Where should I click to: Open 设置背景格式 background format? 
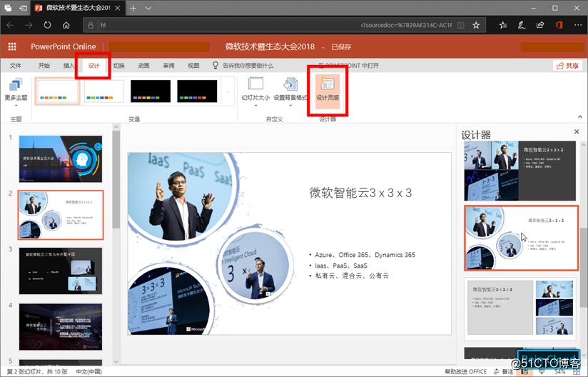click(290, 91)
